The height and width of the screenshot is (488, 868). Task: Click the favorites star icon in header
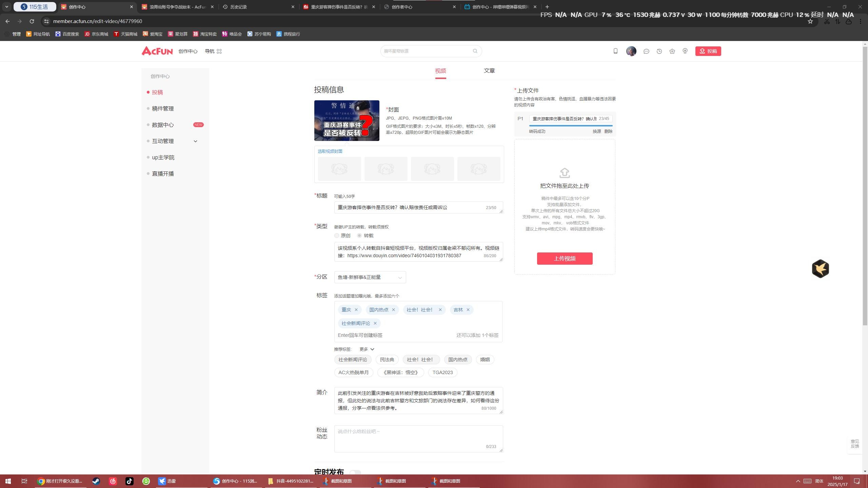[x=672, y=51]
